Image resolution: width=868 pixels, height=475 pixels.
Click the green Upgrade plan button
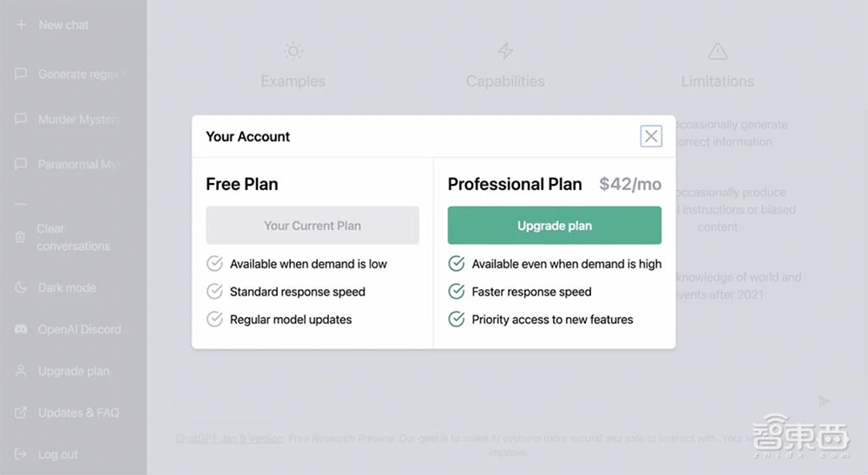[555, 226]
